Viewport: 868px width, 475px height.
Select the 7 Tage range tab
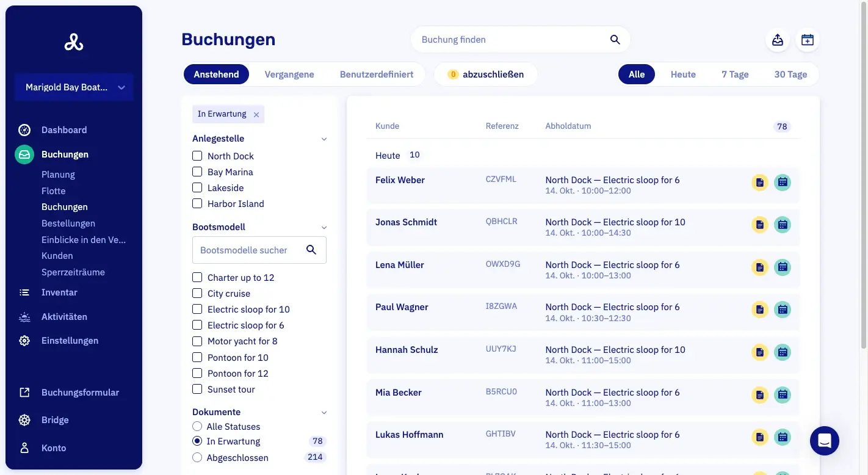[735, 74]
